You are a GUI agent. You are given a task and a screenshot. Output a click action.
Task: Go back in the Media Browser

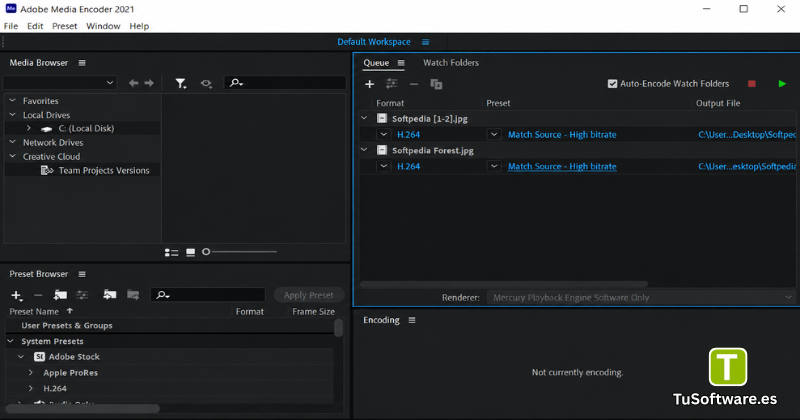133,83
